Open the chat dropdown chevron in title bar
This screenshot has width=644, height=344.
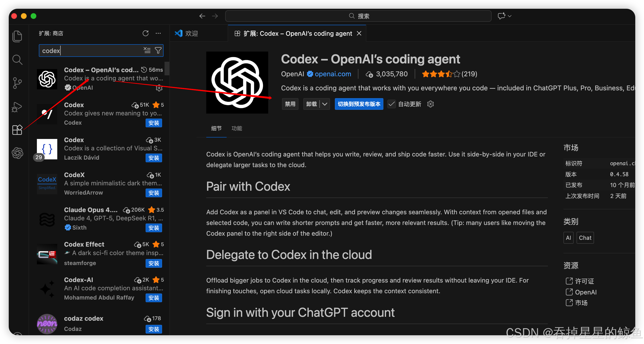tap(510, 16)
